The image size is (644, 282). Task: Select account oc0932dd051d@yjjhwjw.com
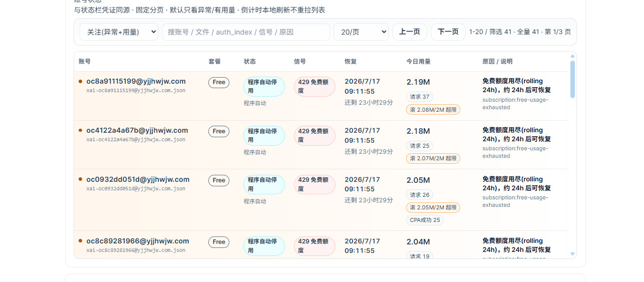(138, 179)
